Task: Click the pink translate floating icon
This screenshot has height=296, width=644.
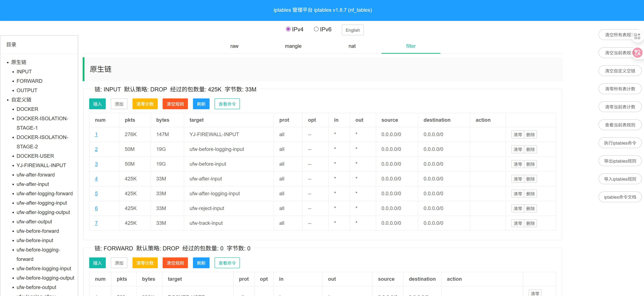Action: tap(638, 53)
